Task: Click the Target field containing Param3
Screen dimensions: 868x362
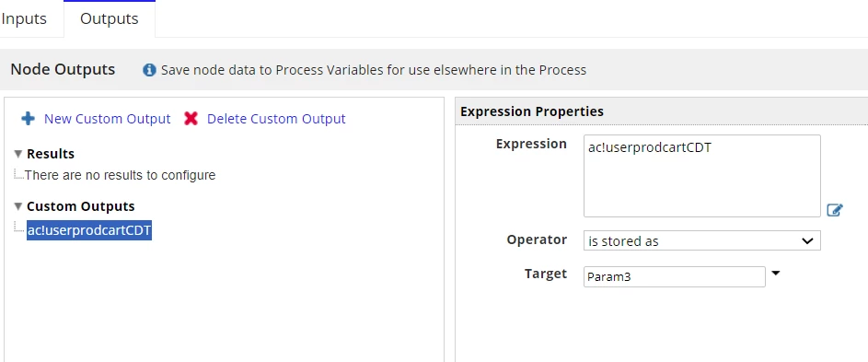Action: [675, 276]
